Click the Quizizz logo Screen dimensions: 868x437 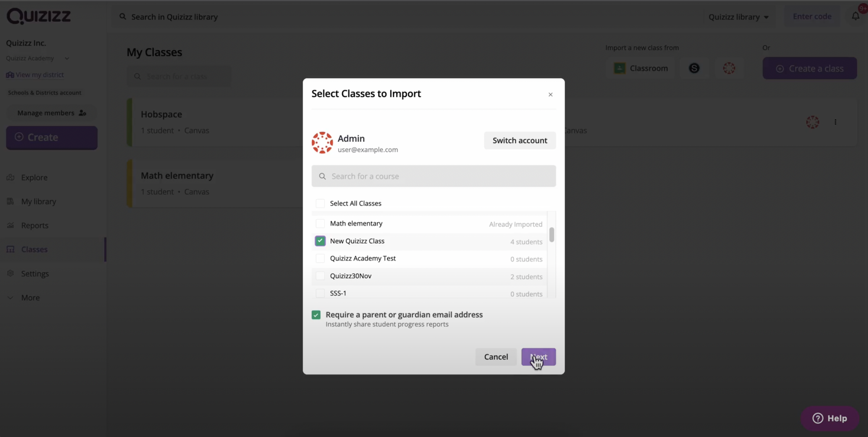[39, 16]
